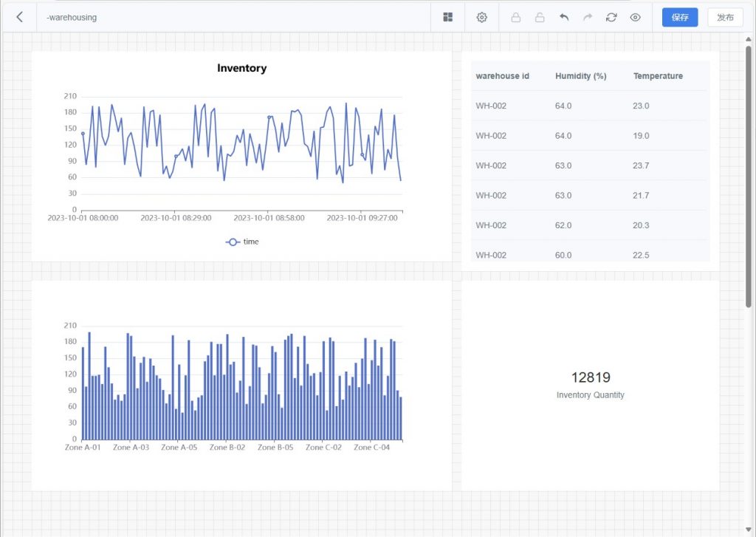Click the '-warehousing' dashboard title
Image resolution: width=756 pixels, height=537 pixels.
point(72,17)
